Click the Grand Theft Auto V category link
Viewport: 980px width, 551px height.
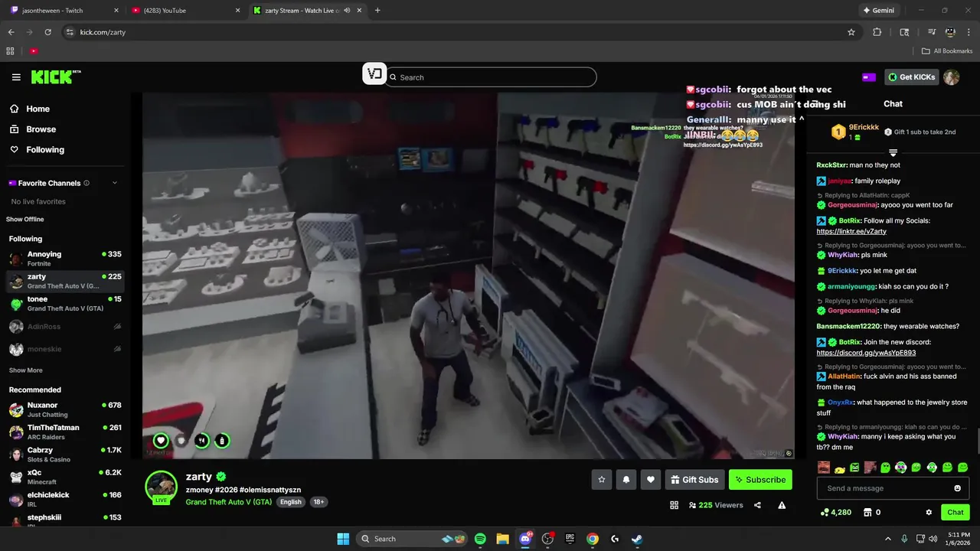tap(228, 502)
